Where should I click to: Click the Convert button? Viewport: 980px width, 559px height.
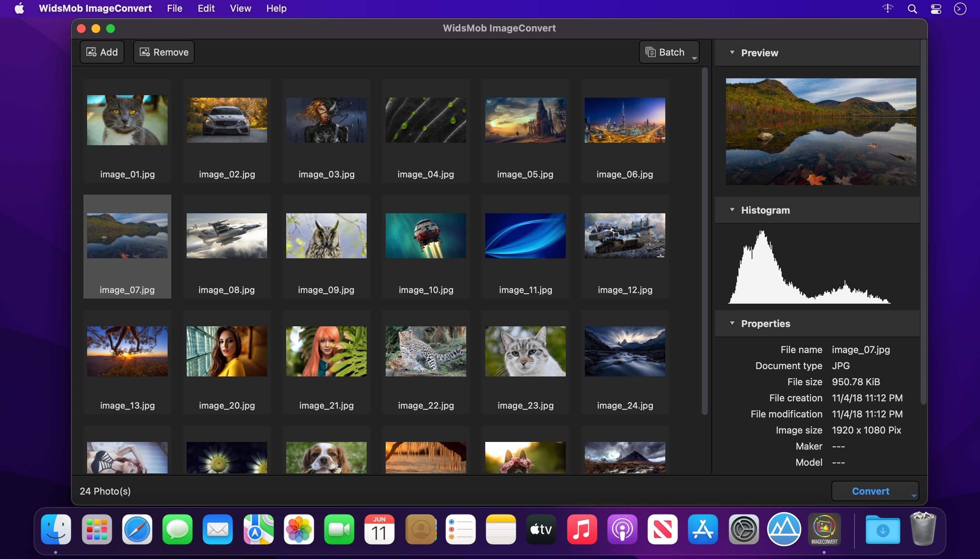869,490
